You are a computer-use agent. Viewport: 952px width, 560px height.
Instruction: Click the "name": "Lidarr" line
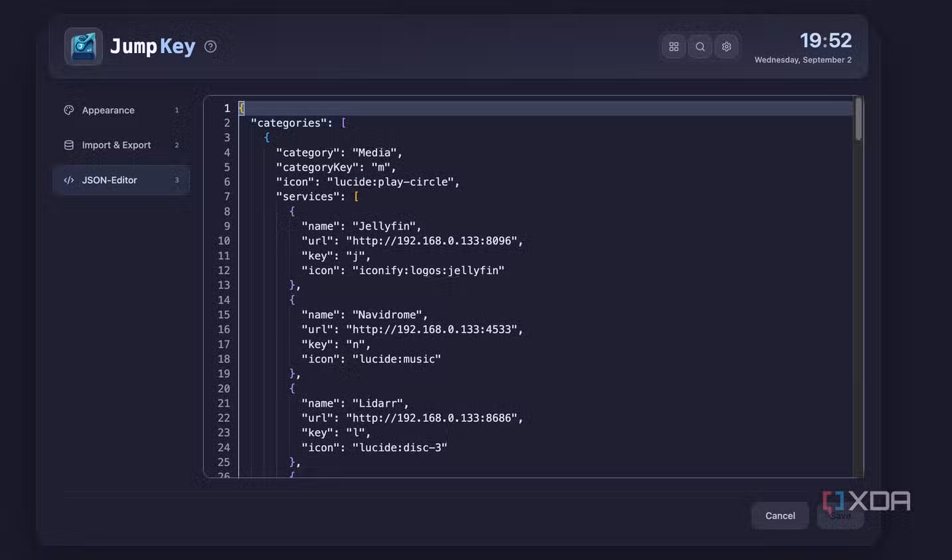click(355, 403)
